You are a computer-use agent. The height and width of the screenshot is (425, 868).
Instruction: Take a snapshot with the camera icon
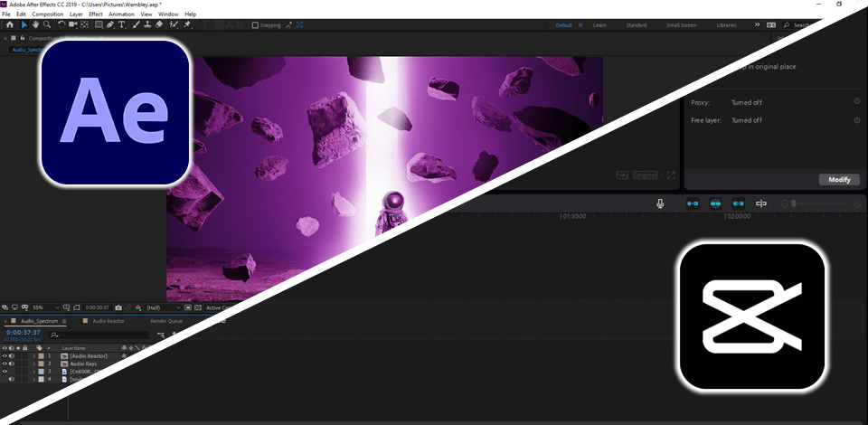118,307
